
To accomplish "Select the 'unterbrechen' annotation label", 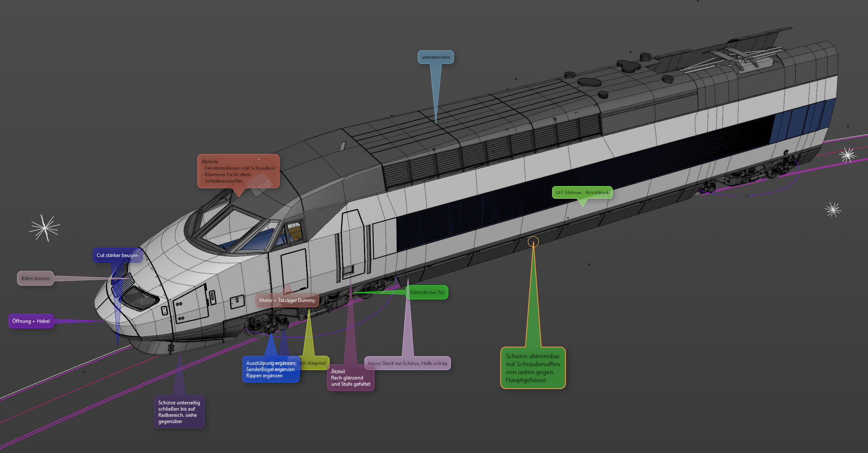I will pyautogui.click(x=435, y=57).
